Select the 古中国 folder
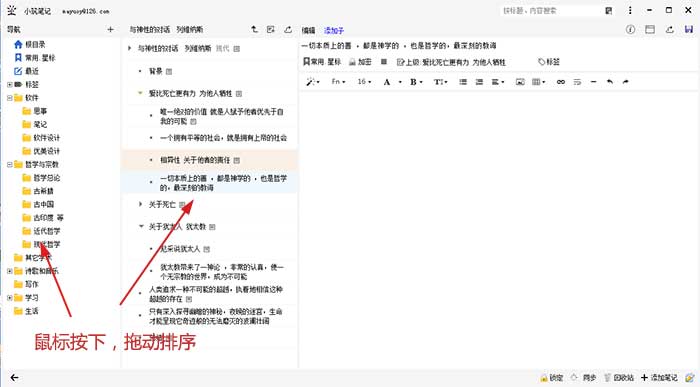The width and height of the screenshot is (700, 387). (x=38, y=204)
